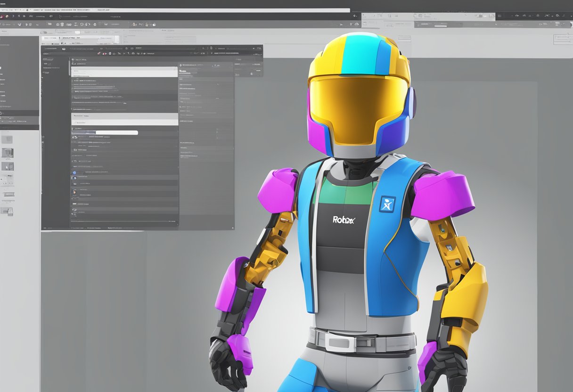The width and height of the screenshot is (573, 392).
Task: Click the person icon in the main toolbar
Action: (x=134, y=24)
